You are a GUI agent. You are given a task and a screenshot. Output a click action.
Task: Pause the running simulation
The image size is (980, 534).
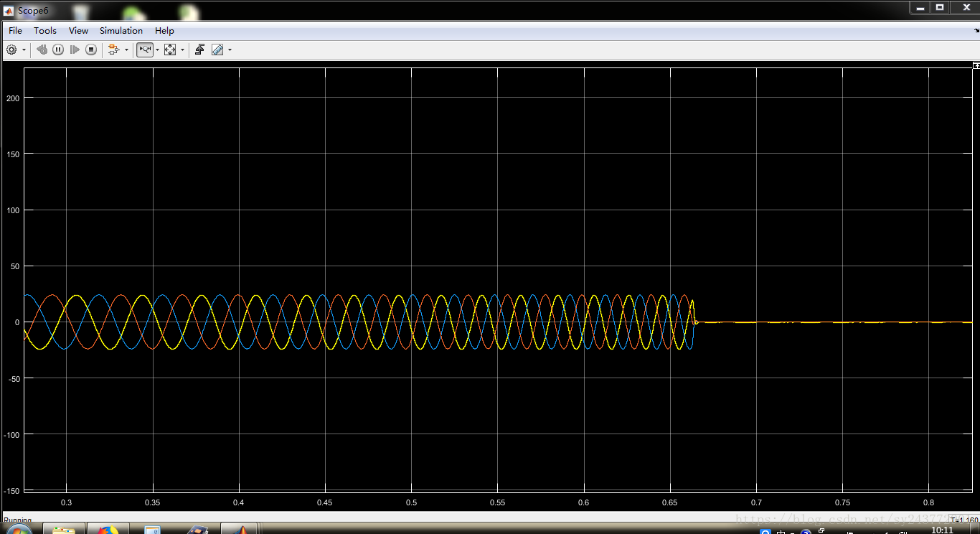58,50
